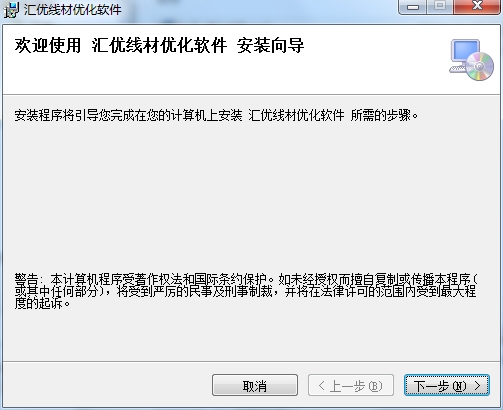Click the 汇优线材优化软件 window title text
503x410 pixels.
(x=72, y=9)
